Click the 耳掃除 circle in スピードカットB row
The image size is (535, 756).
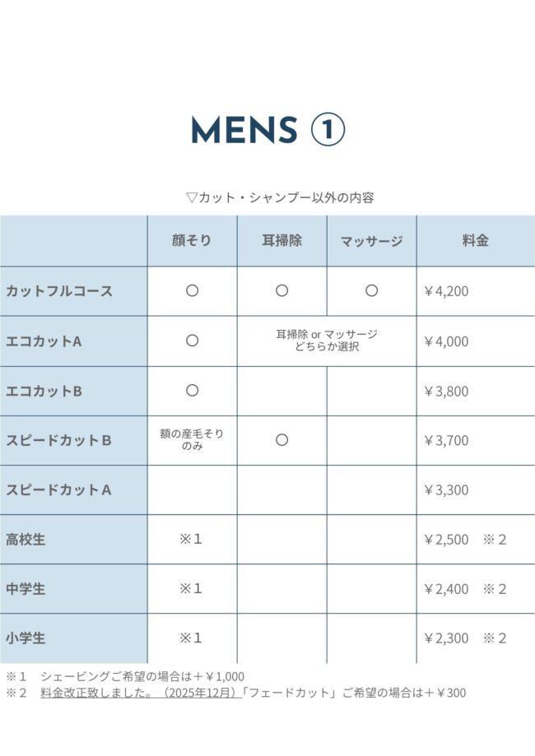tap(281, 440)
